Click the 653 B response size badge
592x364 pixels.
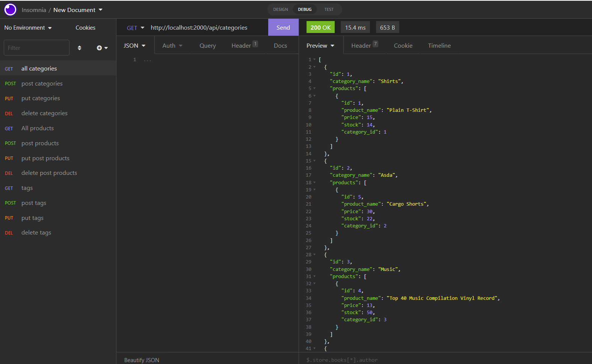(387, 27)
